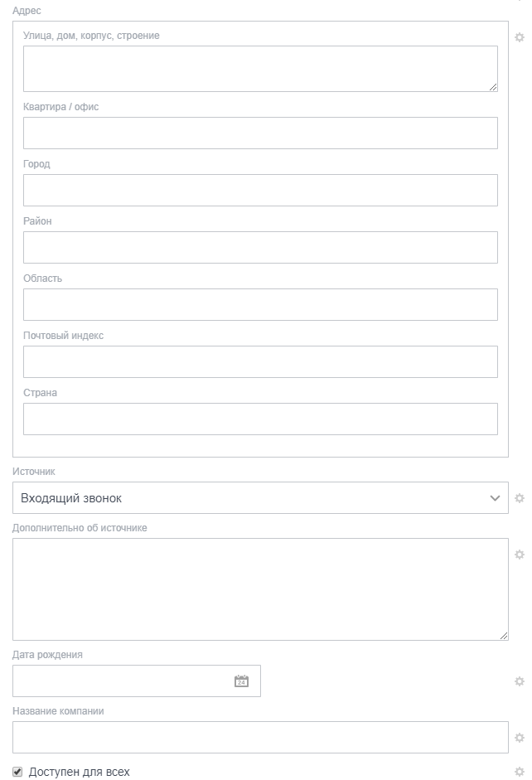Click gear icon beside Доступен для всех
This screenshot has width=532, height=780.
[520, 772]
